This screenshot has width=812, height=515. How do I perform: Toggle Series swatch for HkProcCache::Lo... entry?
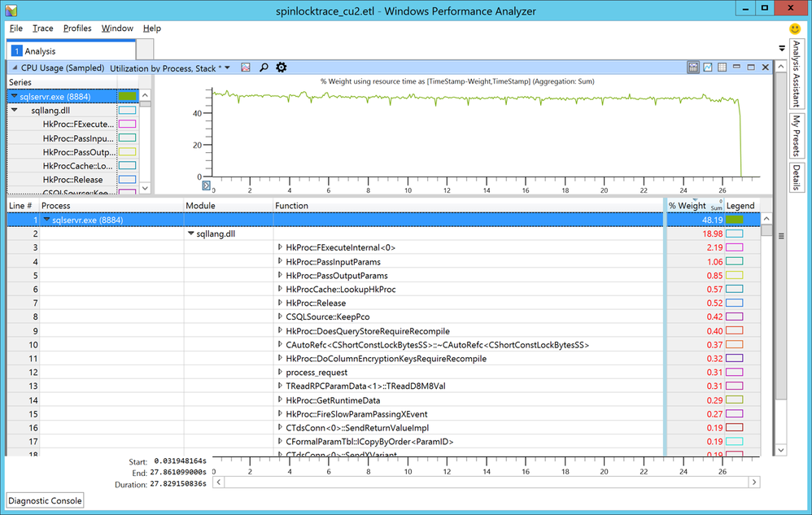point(128,166)
